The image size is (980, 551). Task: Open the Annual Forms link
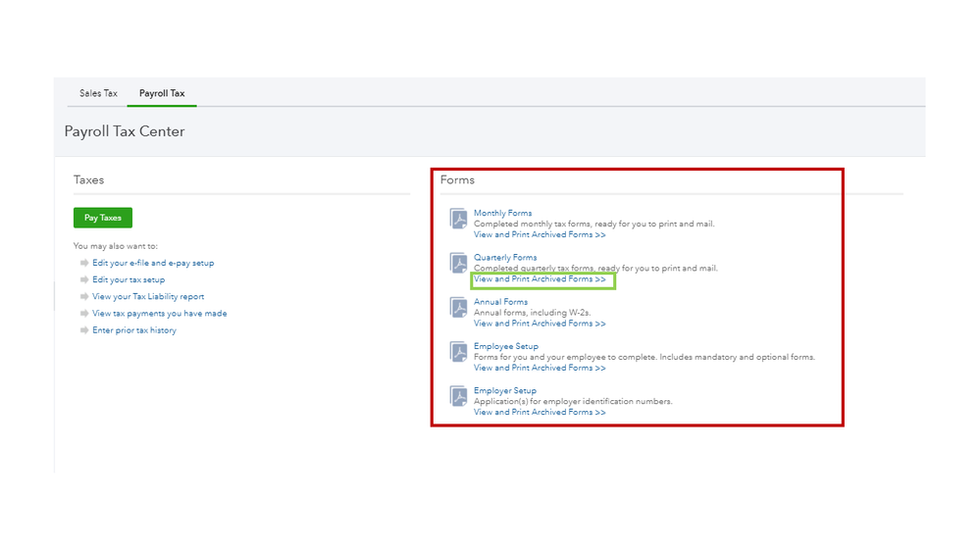[500, 302]
